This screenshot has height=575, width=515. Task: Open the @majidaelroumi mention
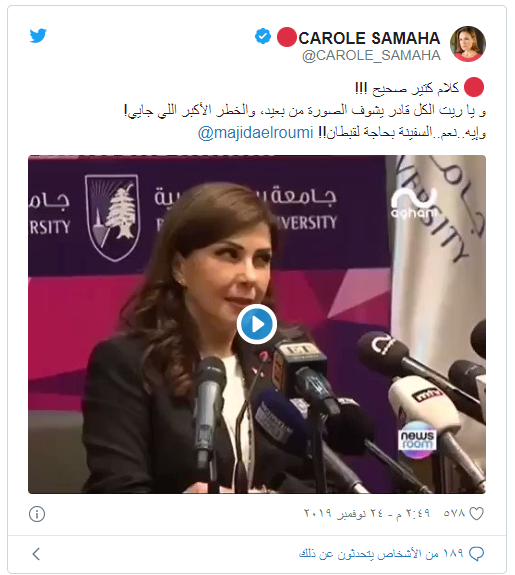point(256,132)
